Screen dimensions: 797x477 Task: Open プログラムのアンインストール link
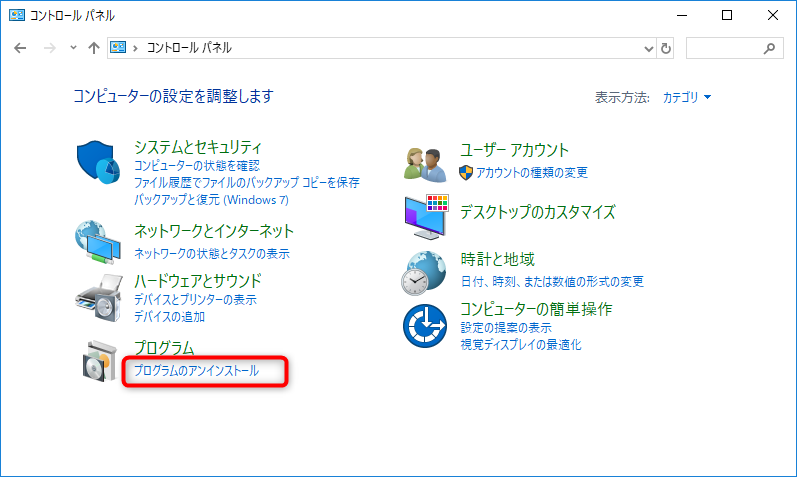pyautogui.click(x=196, y=371)
